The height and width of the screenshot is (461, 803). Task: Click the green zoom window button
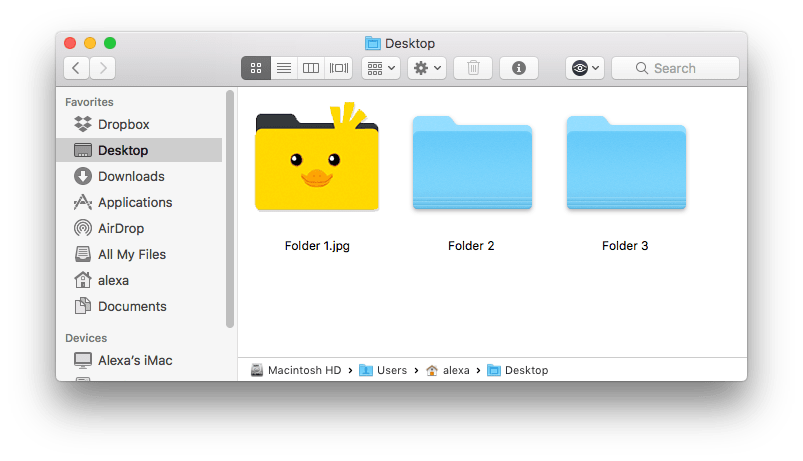pyautogui.click(x=110, y=43)
